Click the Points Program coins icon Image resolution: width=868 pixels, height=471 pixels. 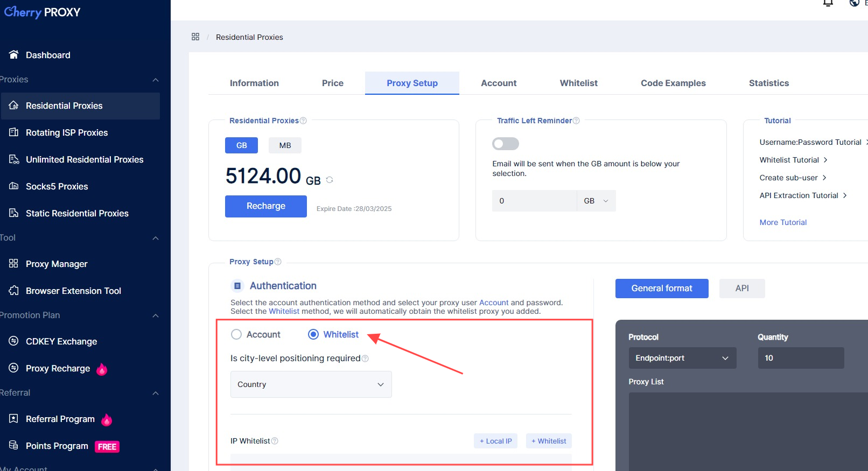point(14,446)
